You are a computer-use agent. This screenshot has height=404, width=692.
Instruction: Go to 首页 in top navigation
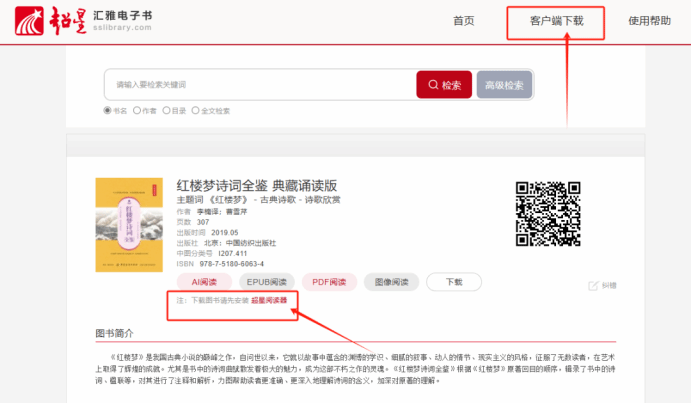click(x=463, y=21)
